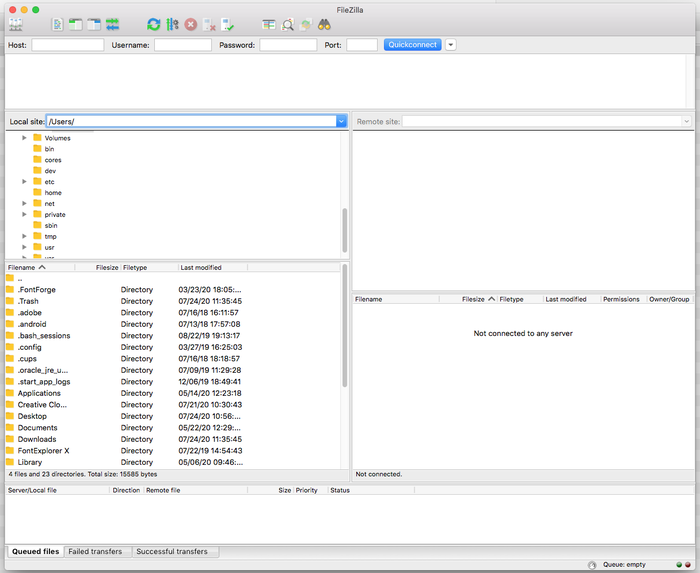Select the cores folder in tree
Screen dimensions: 700x573
pos(47,160)
